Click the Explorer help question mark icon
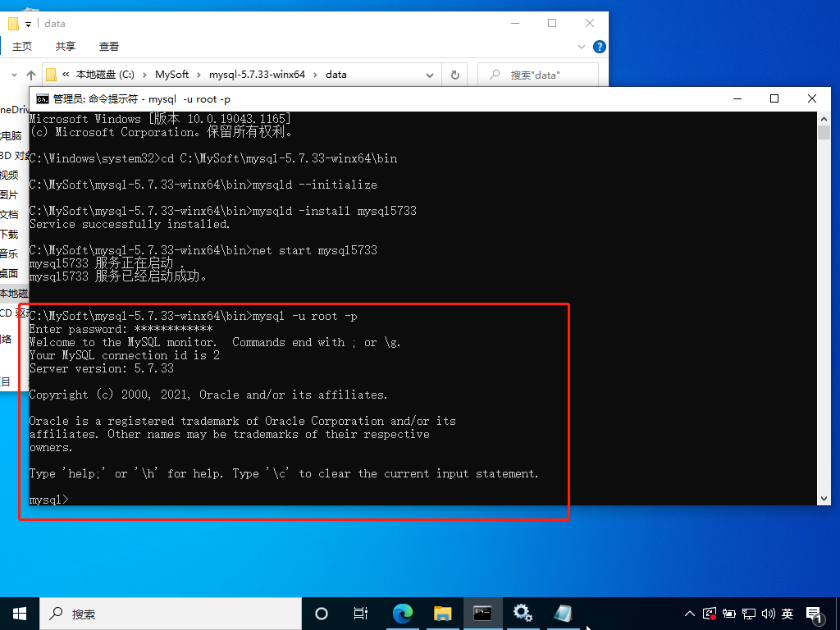 (600, 47)
